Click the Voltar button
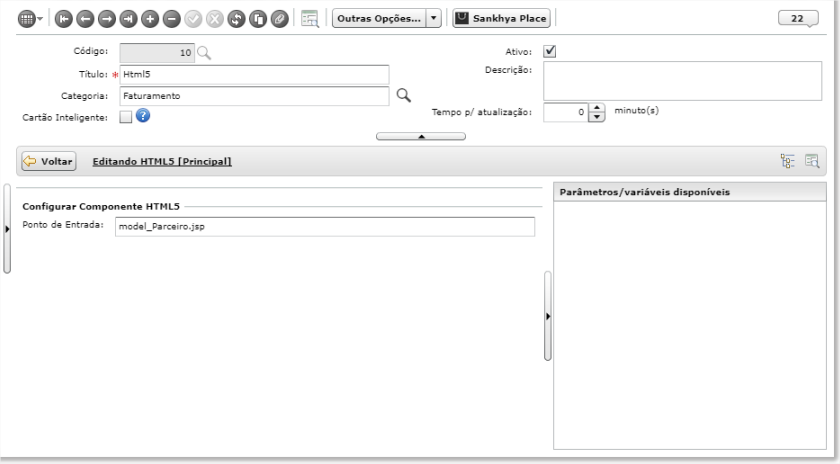Image resolution: width=840 pixels, height=464 pixels. pos(49,161)
